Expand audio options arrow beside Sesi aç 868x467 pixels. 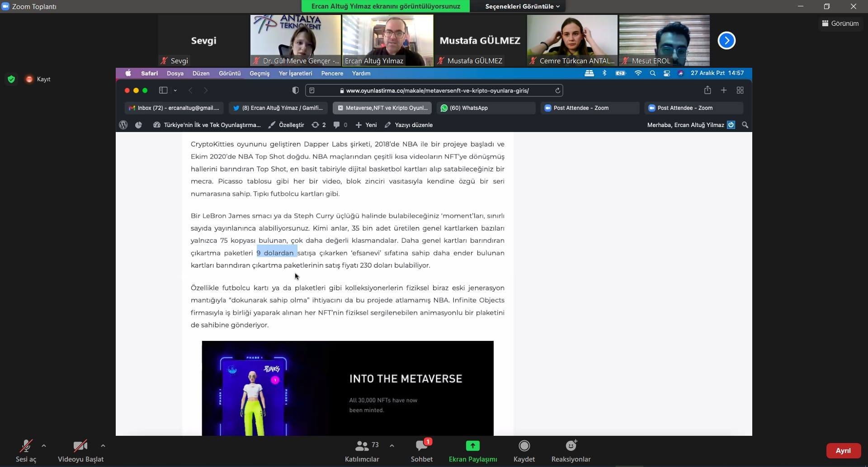pos(44,446)
